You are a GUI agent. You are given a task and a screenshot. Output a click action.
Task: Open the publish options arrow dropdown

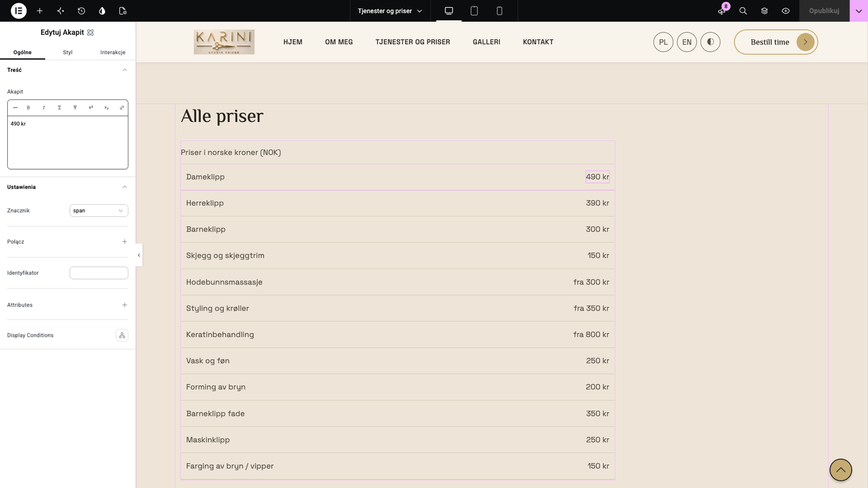tap(859, 11)
